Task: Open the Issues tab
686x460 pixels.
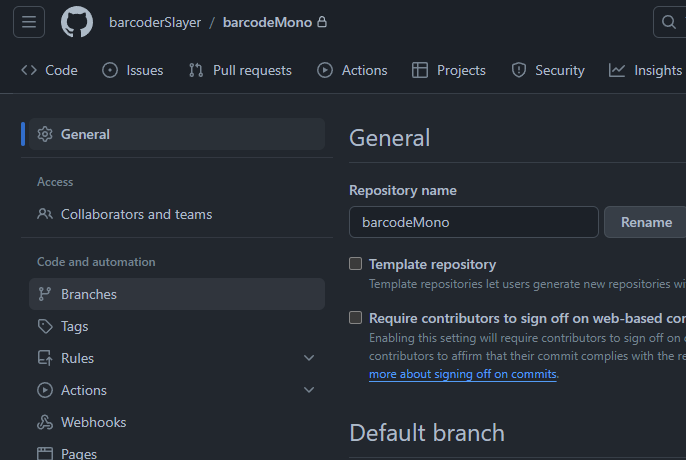Action: [x=134, y=70]
